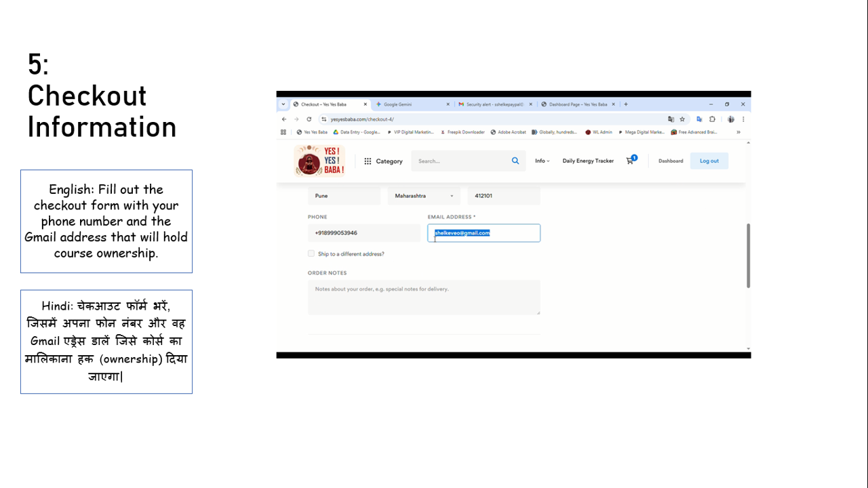868x488 pixels.
Task: Switch to the Dashboard Page tab
Action: coord(576,104)
